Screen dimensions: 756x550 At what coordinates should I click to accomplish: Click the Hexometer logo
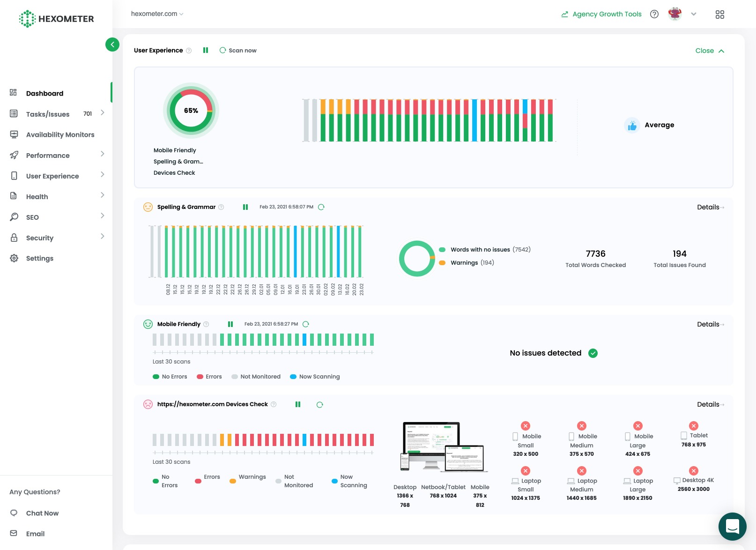coord(56,19)
